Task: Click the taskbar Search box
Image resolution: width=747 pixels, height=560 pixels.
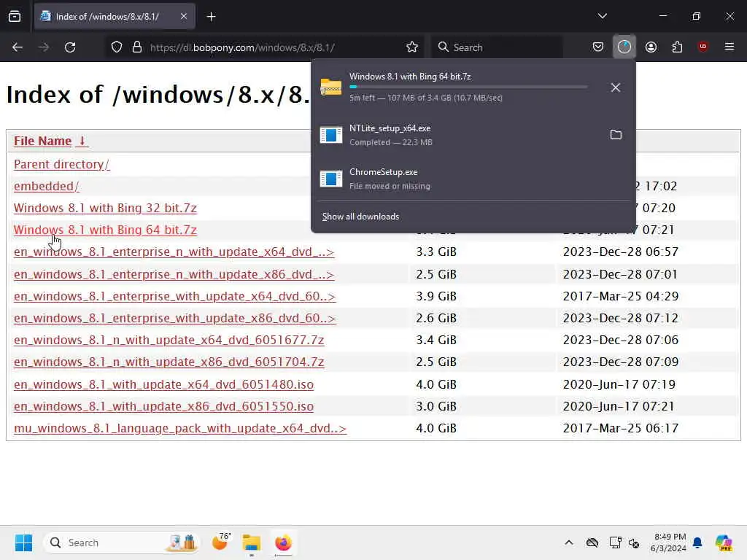Action: pos(122,542)
